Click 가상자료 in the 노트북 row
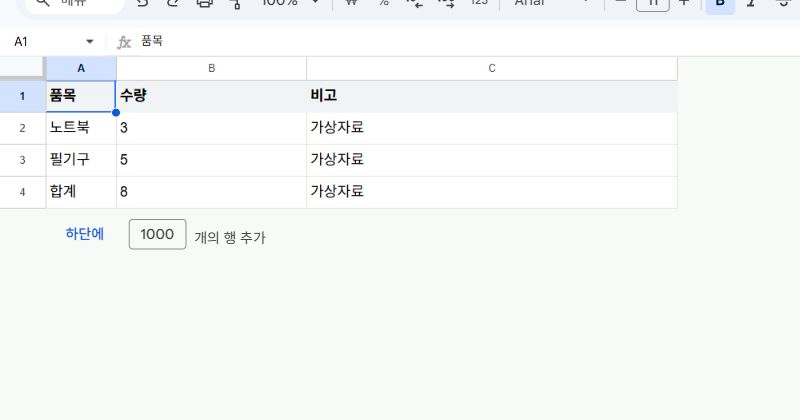 [492, 128]
